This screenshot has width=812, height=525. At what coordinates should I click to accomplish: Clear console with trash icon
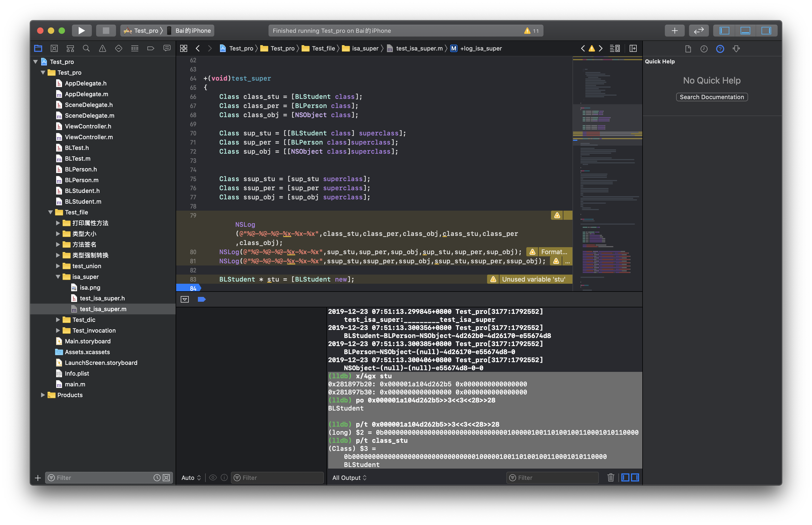(x=610, y=478)
